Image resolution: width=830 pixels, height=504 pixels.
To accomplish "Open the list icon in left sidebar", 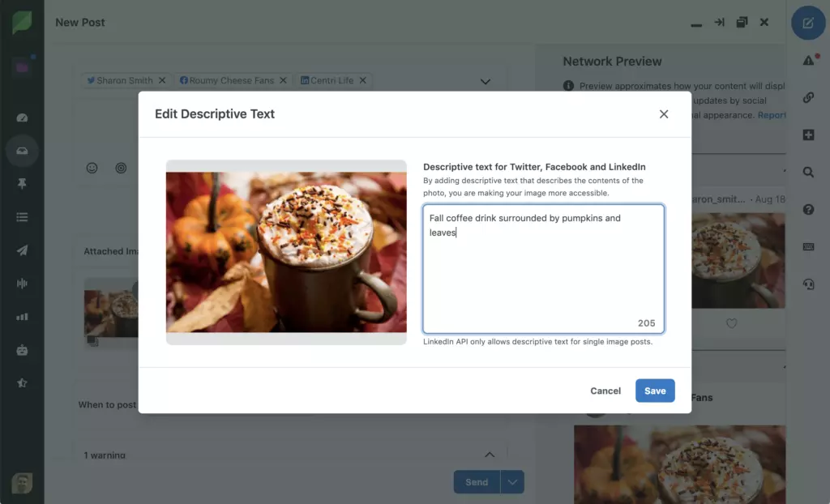I will click(22, 217).
